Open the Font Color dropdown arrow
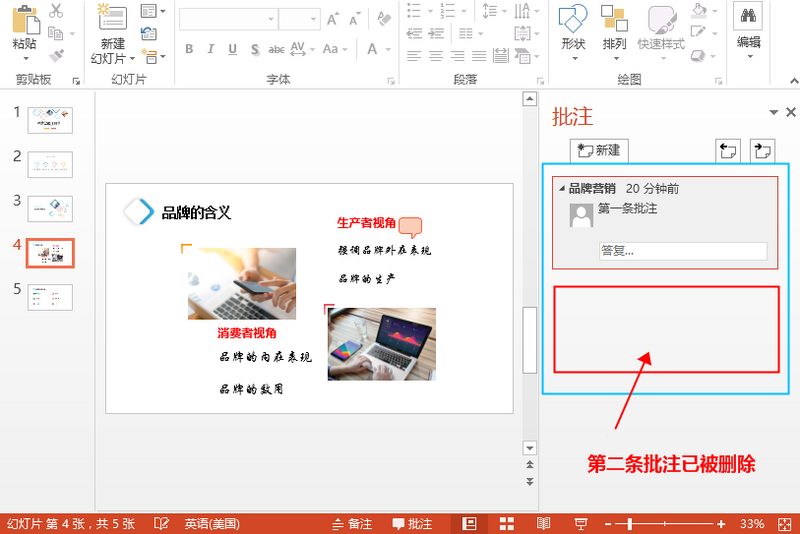This screenshot has width=800, height=534. click(388, 49)
